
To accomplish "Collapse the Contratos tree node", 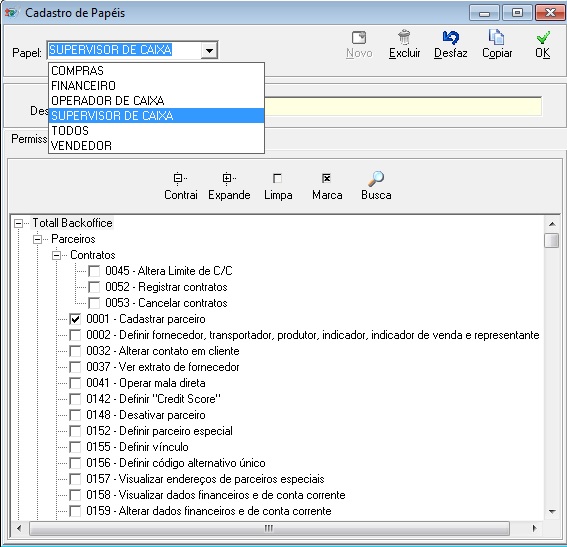I will (x=56, y=255).
